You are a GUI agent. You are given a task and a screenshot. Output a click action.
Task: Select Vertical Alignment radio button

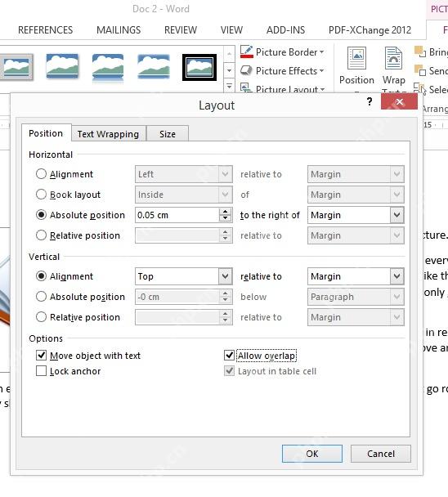coord(41,276)
